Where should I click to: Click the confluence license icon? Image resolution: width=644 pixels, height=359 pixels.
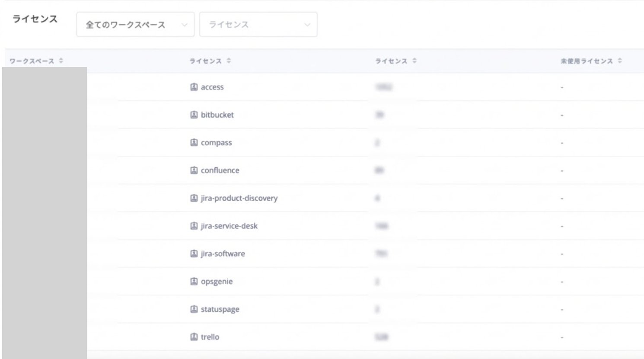[x=194, y=170]
